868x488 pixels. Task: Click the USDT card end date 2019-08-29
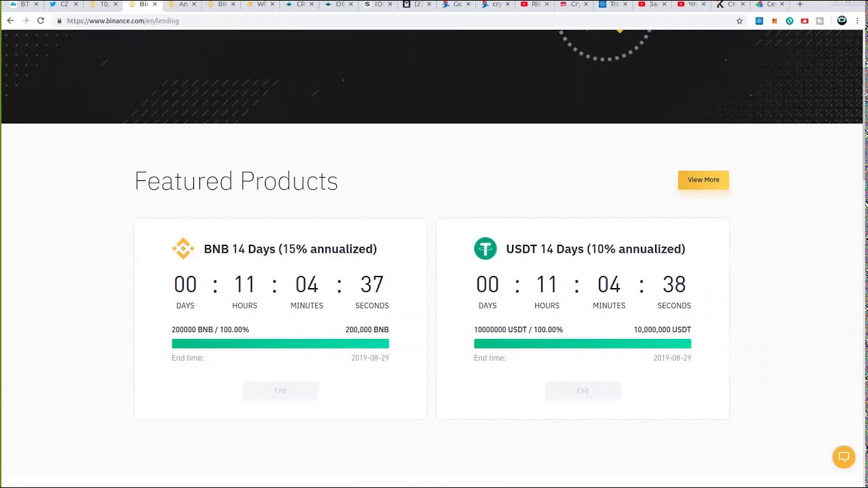pyautogui.click(x=672, y=358)
